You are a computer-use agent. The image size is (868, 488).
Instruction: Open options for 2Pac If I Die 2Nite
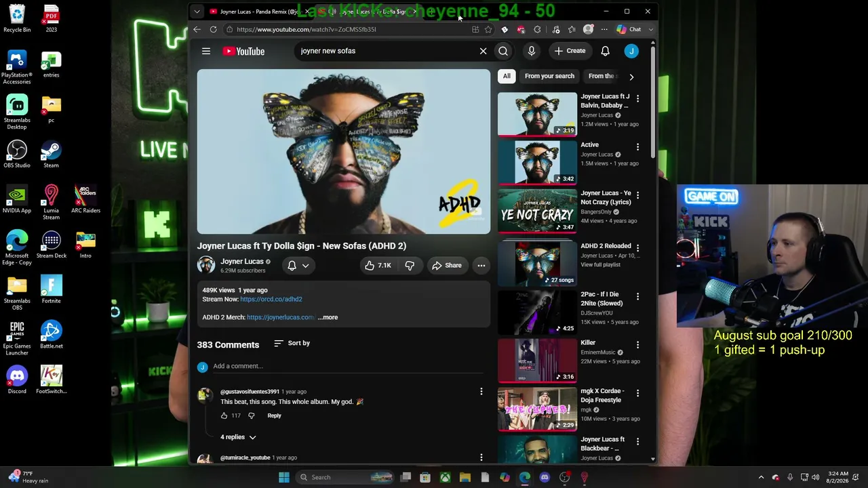click(637, 296)
